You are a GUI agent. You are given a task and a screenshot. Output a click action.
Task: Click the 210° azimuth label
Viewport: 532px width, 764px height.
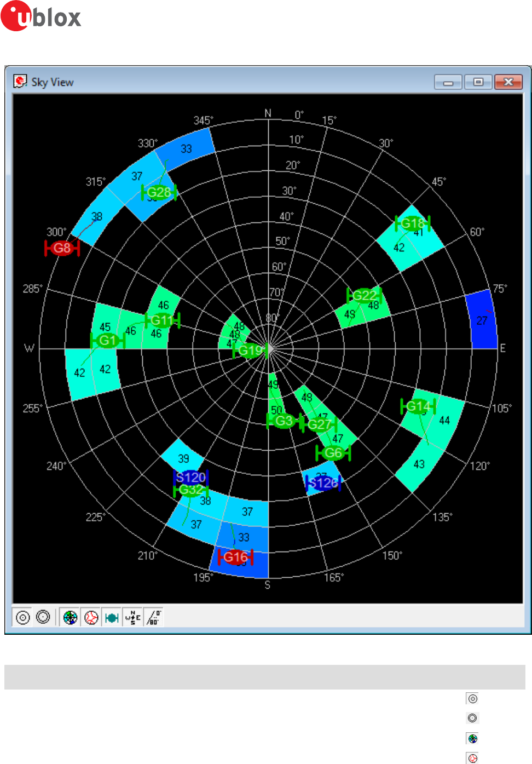[x=148, y=556]
